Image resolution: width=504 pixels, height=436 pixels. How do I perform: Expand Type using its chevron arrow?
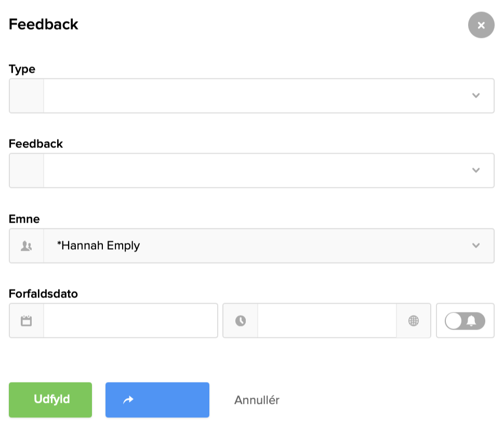pos(476,96)
